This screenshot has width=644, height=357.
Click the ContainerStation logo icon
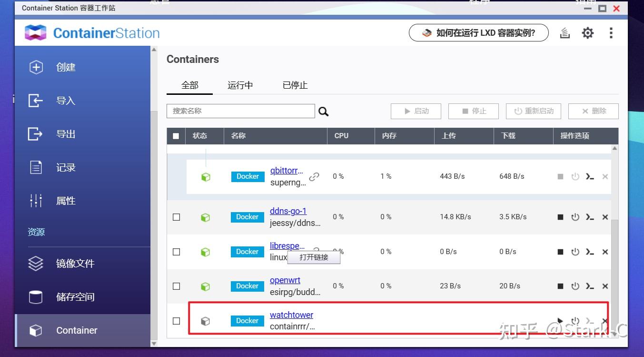[x=36, y=33]
